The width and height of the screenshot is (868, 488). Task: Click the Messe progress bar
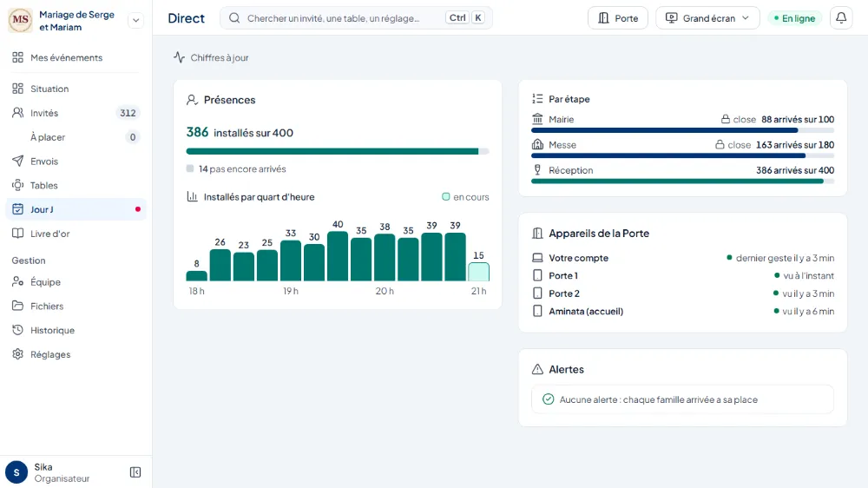click(682, 156)
